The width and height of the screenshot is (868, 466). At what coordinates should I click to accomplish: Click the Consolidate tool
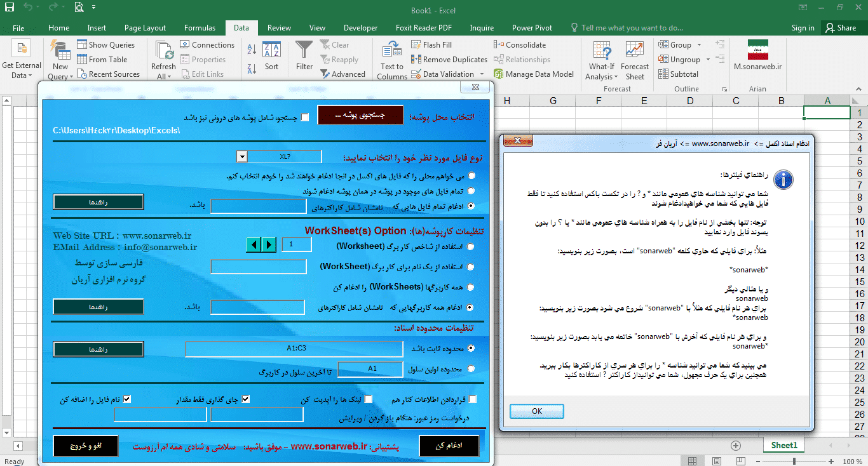[520, 44]
